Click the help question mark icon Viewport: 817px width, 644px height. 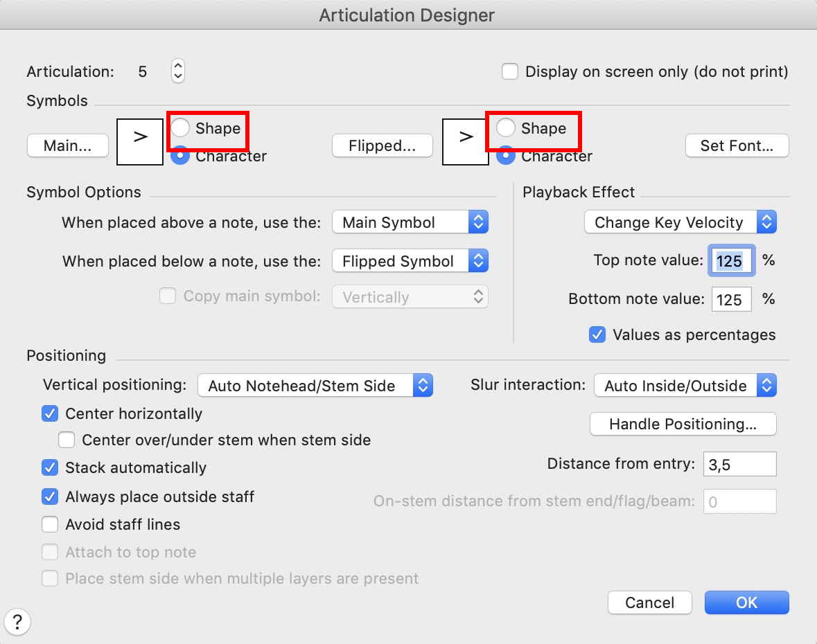pos(18,620)
